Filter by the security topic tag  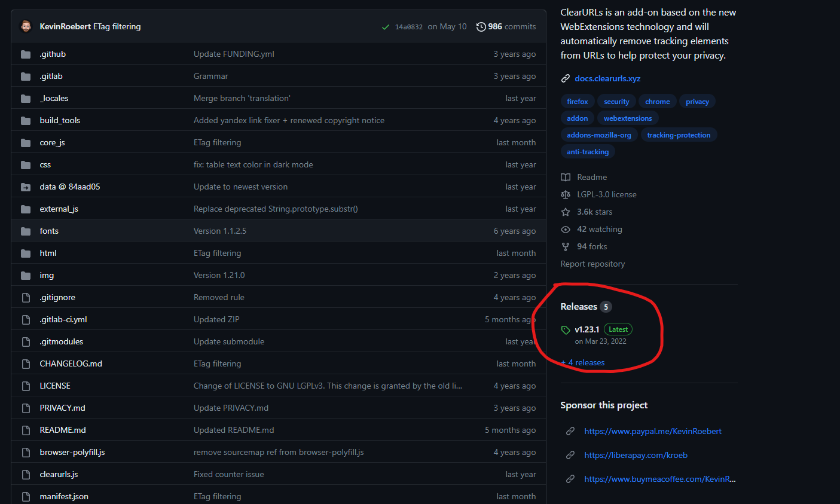point(616,102)
